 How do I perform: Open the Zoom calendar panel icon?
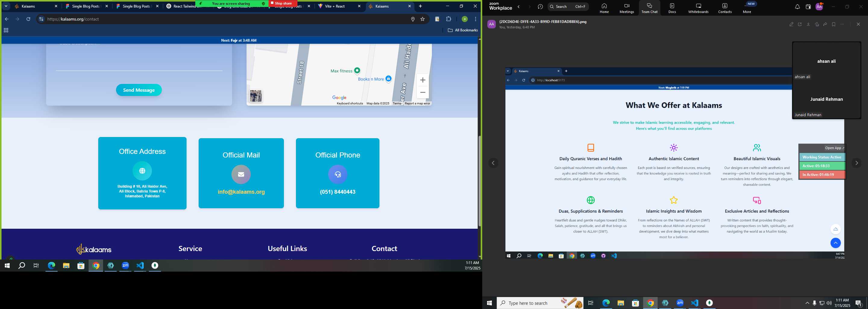tap(808, 7)
